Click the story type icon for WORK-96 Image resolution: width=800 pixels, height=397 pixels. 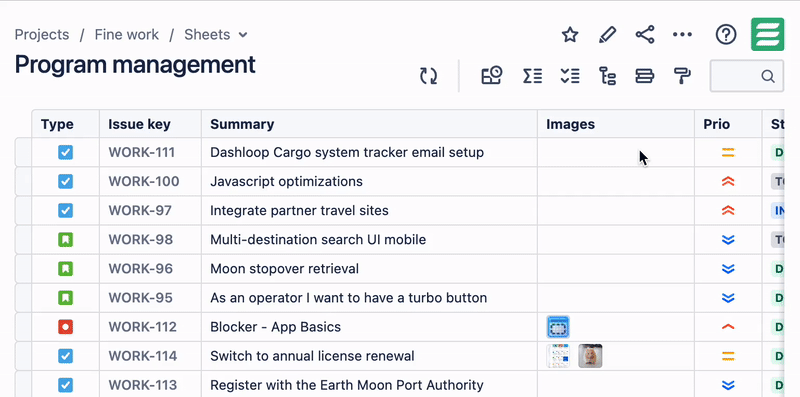click(65, 269)
